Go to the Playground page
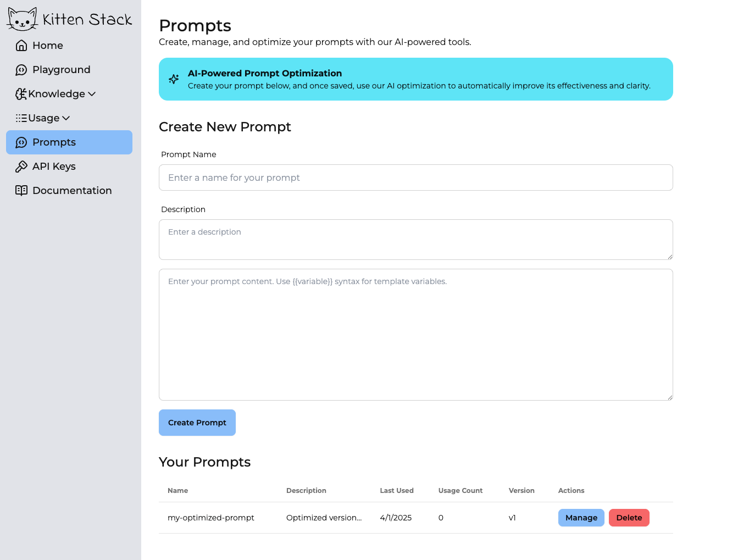This screenshot has width=749, height=560. [x=61, y=70]
